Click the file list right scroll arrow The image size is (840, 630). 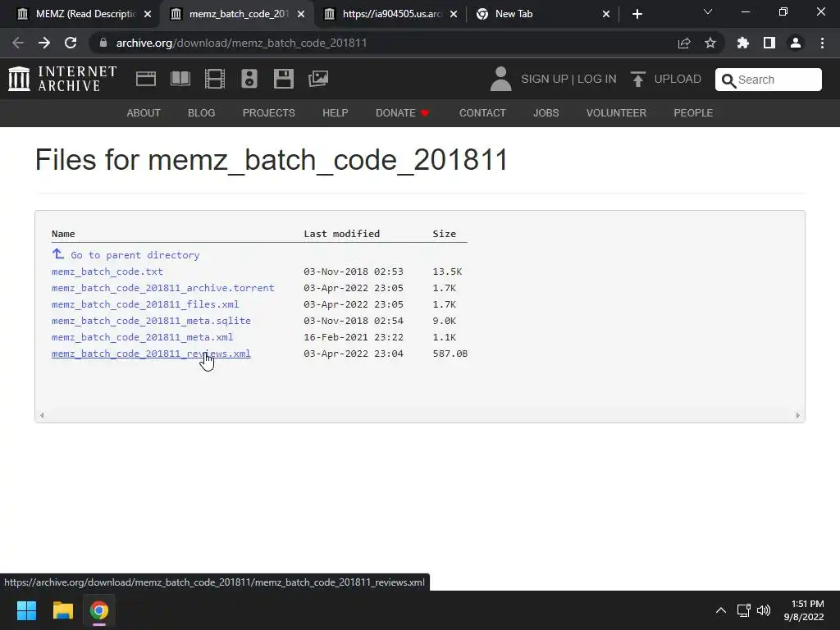click(x=797, y=415)
